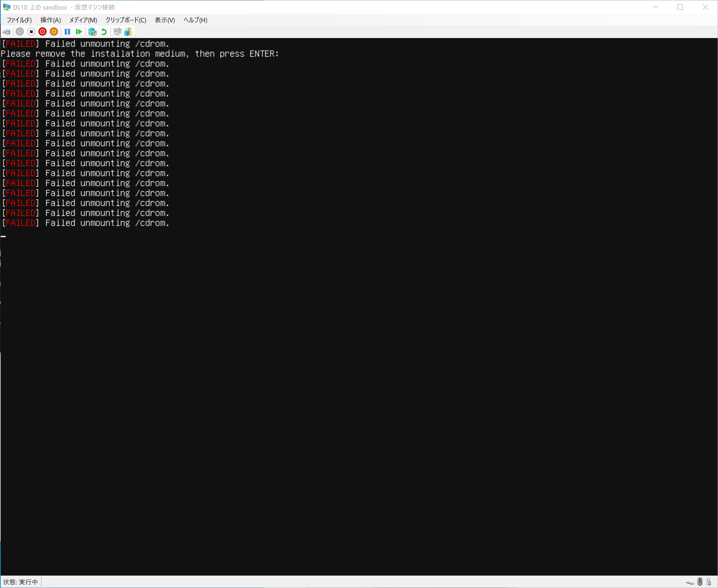718x588 pixels.
Task: Pause the virtual machine
Action: click(67, 32)
